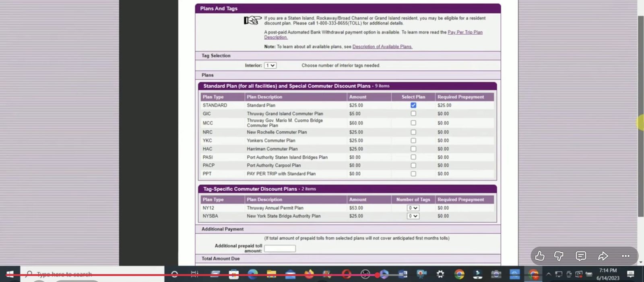Click the share arrow icon
644x282 pixels.
pyautogui.click(x=603, y=256)
